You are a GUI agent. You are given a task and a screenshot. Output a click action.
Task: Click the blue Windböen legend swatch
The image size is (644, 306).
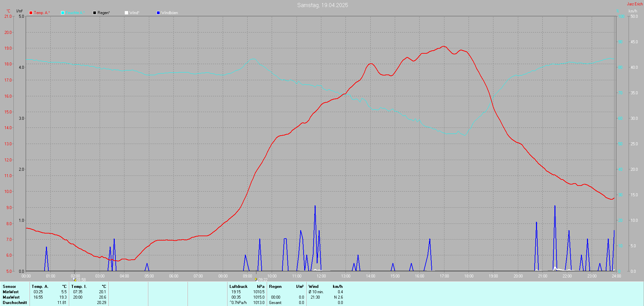[158, 13]
